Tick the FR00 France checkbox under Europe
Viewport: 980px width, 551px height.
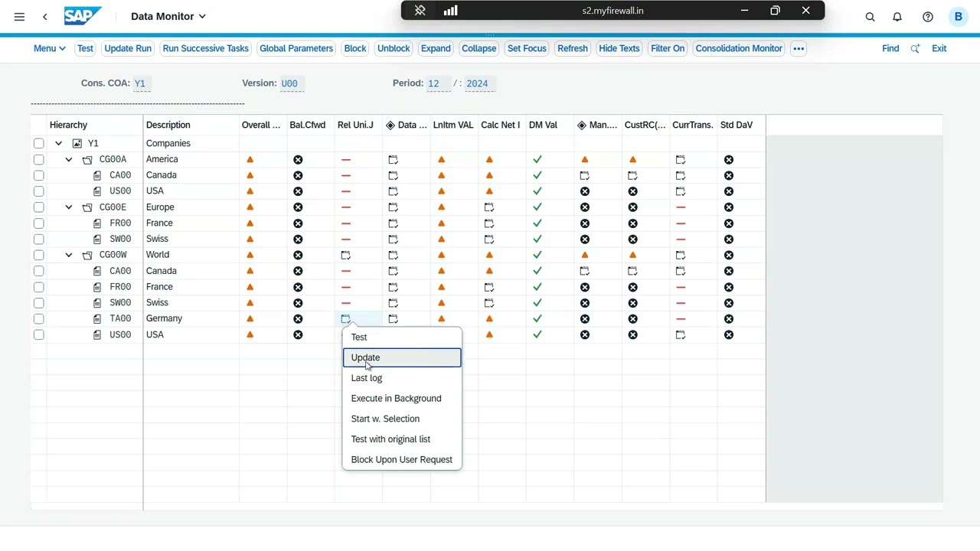[39, 223]
